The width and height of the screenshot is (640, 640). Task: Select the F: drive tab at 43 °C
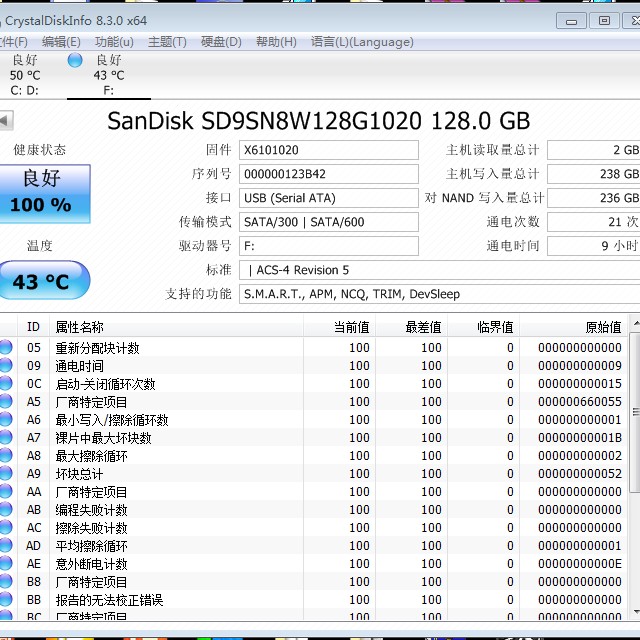pyautogui.click(x=109, y=75)
